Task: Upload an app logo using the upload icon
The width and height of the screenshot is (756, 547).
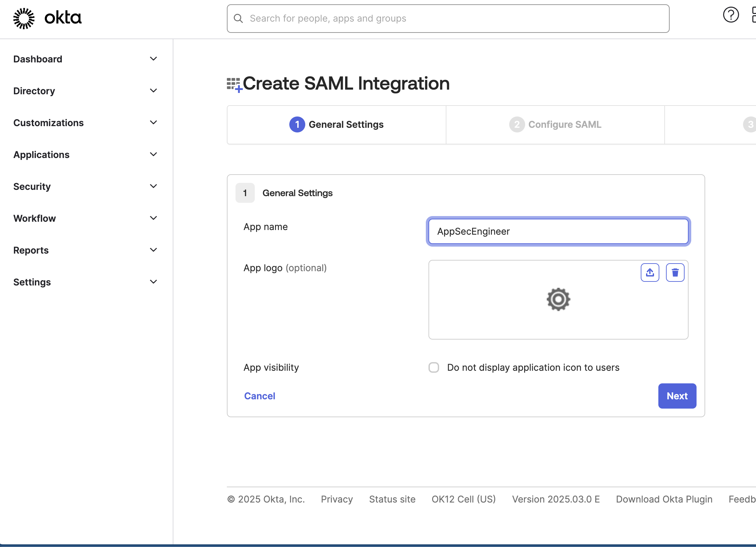Action: 650,272
